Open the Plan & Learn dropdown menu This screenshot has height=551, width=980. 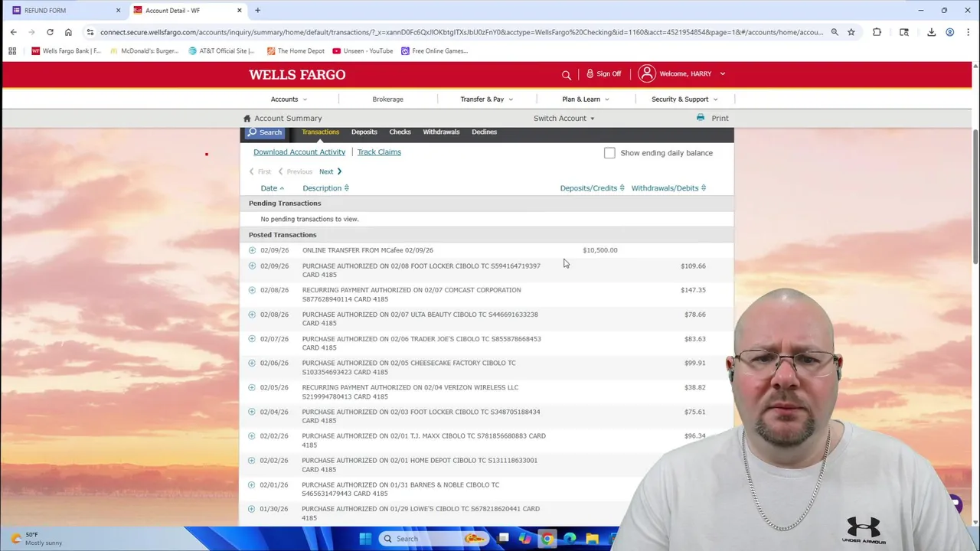click(586, 99)
